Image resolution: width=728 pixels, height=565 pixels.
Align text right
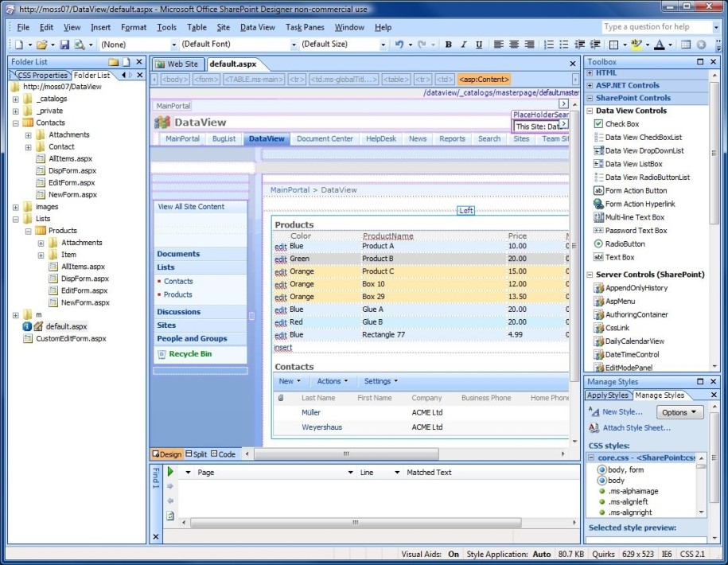(529, 45)
